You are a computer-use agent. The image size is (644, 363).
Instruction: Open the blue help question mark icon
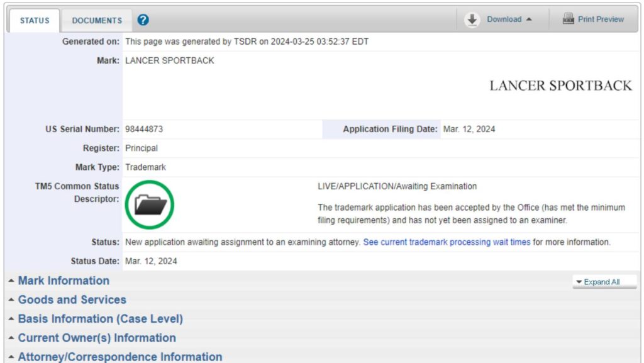143,20
